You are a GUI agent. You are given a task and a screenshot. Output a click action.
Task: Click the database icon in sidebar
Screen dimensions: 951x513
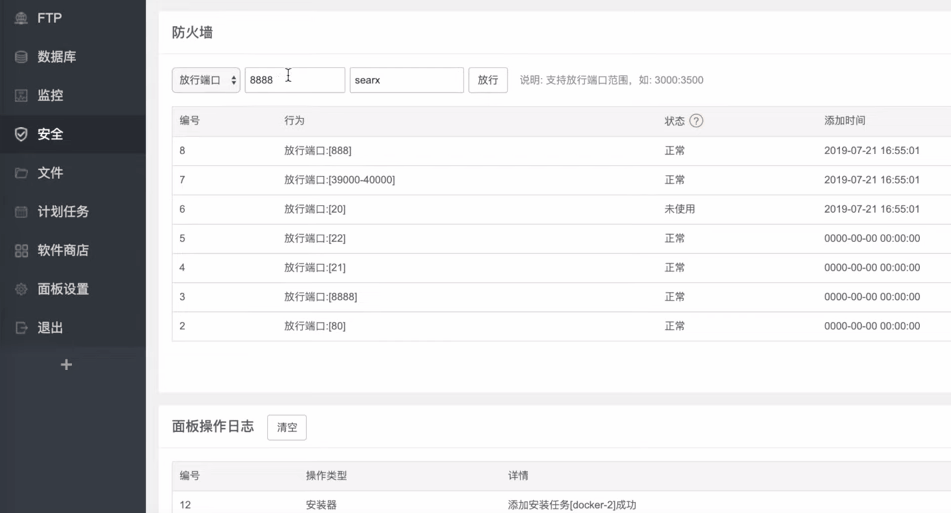coord(21,57)
